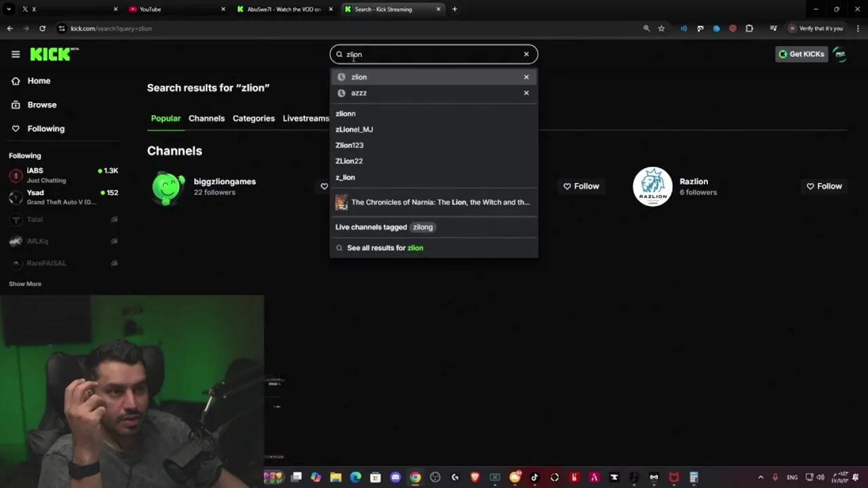Open the media control icon
This screenshot has height=488, width=868.
click(x=773, y=28)
